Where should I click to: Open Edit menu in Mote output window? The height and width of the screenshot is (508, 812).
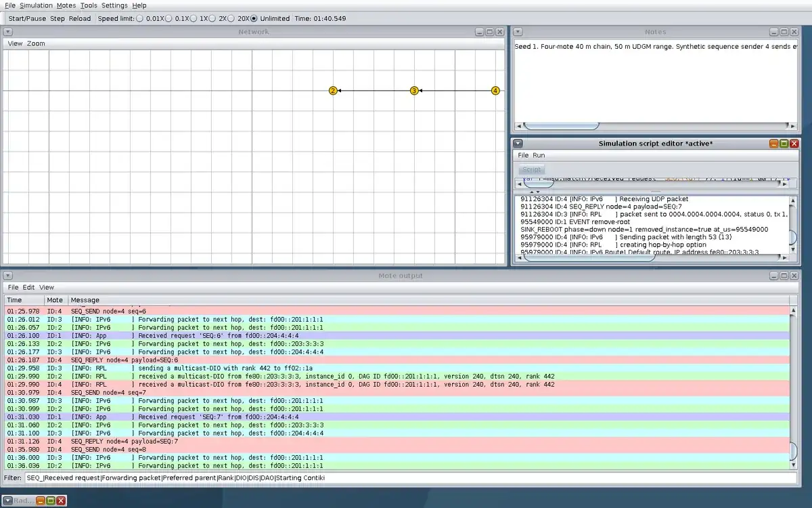click(x=28, y=287)
